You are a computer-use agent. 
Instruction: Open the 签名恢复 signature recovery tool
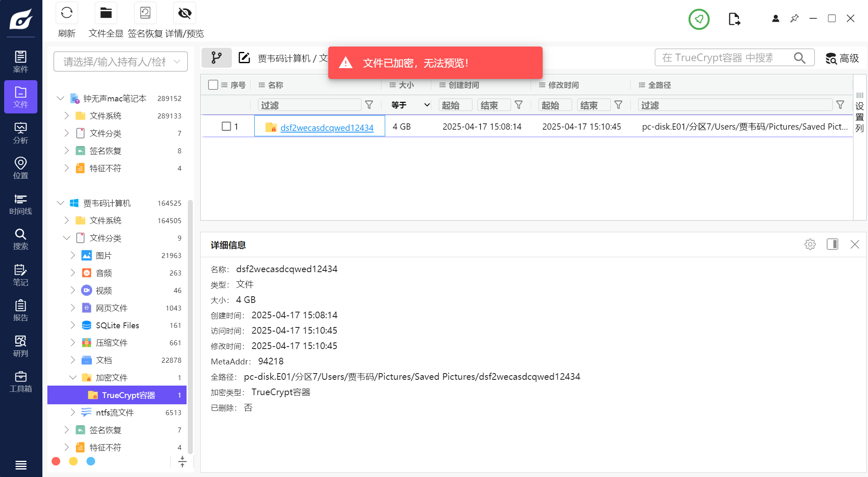point(145,13)
